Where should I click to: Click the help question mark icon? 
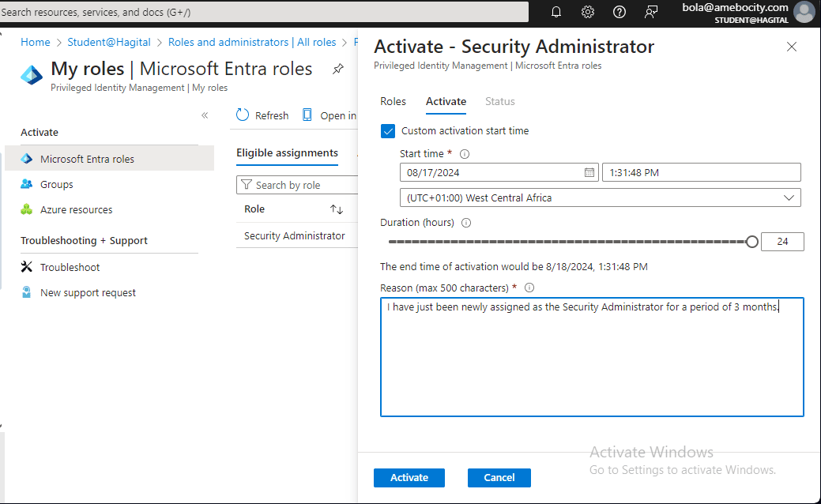coord(620,12)
